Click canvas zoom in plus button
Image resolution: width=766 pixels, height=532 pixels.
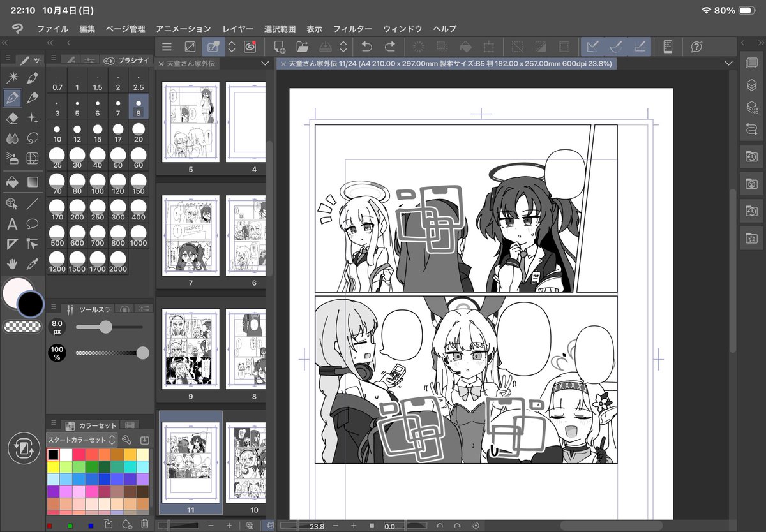tap(354, 526)
